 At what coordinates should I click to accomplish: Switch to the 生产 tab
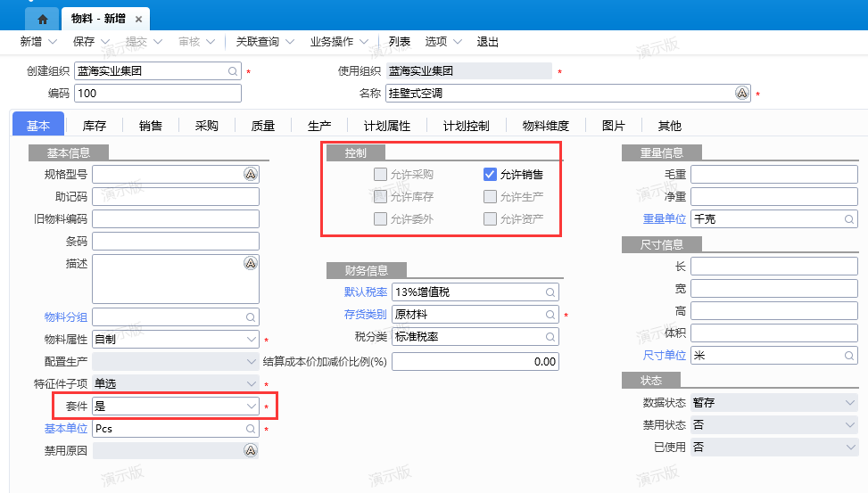[x=319, y=126]
